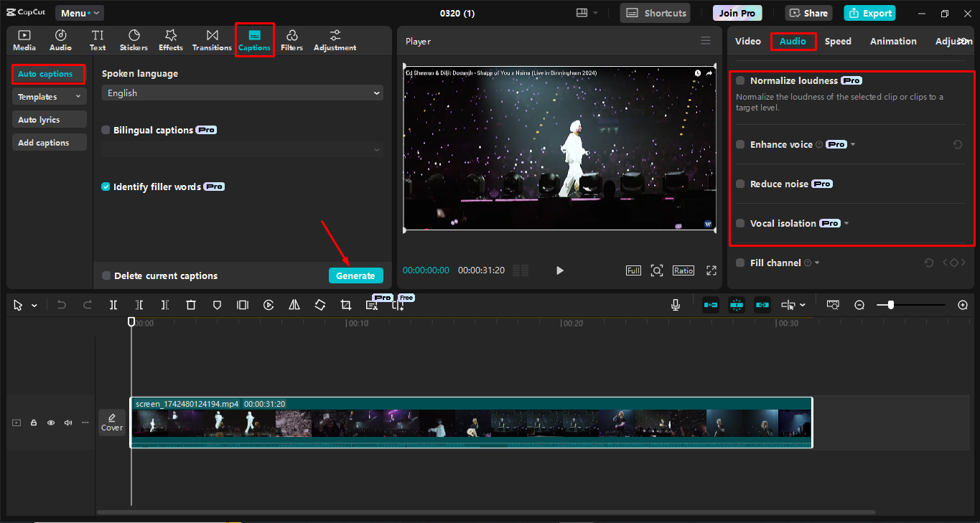Click the Undo arrow above the timeline
The height and width of the screenshot is (523, 980).
pyautogui.click(x=61, y=305)
